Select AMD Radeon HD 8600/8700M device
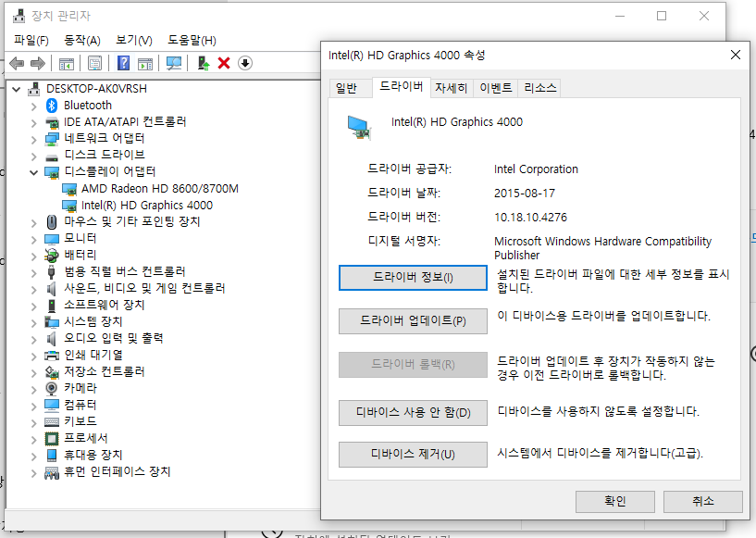Image resolution: width=756 pixels, height=538 pixels. point(159,189)
